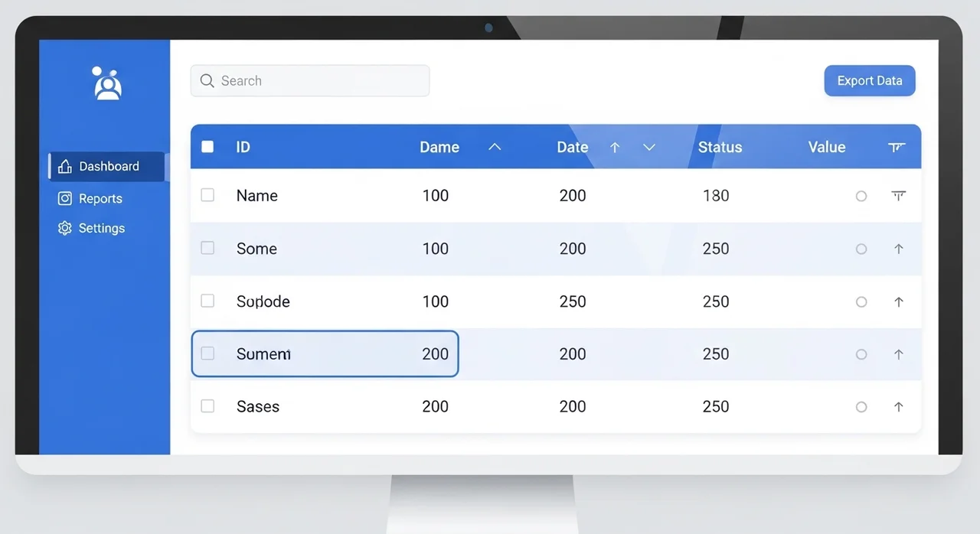
Task: Select the Soplode row checkbox
Action: [207, 301]
